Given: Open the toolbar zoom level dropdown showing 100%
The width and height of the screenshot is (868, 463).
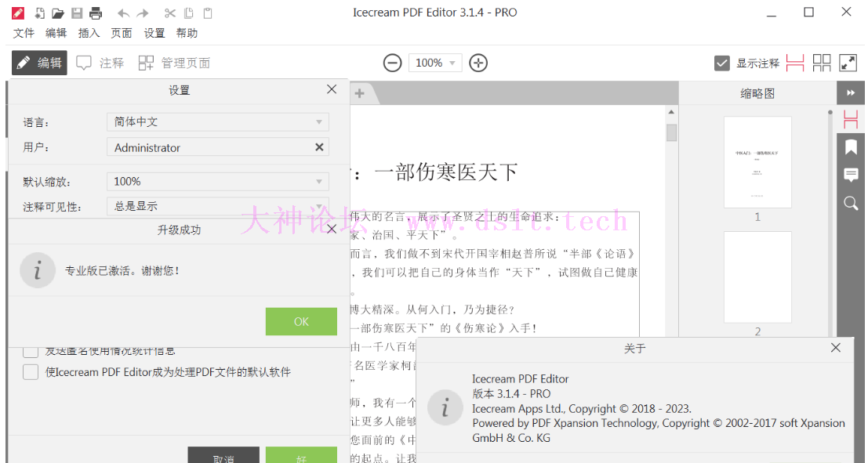Looking at the screenshot, I should [435, 63].
